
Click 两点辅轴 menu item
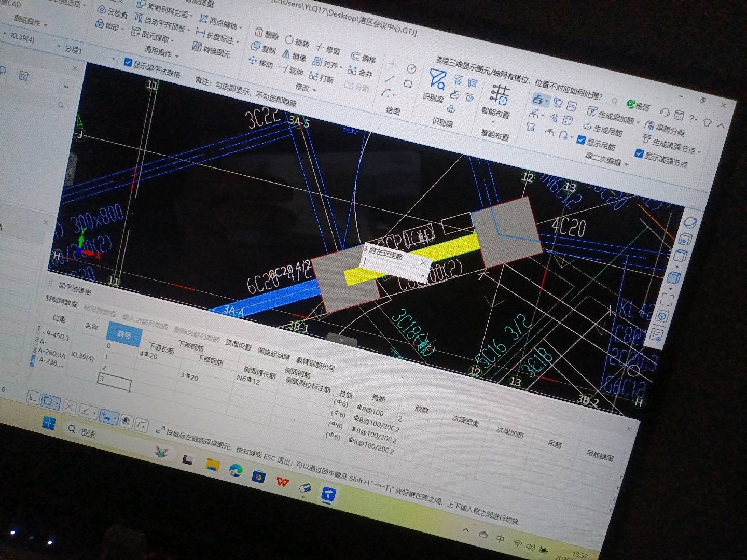pos(220,22)
